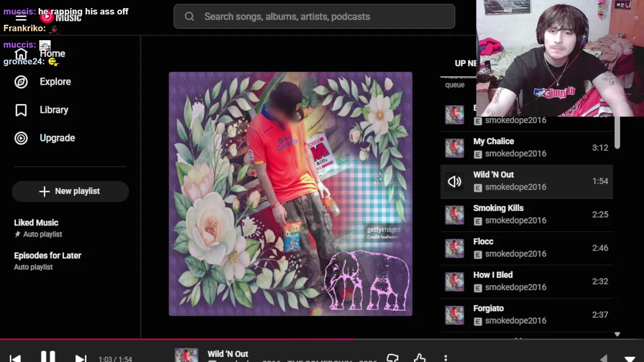The image size is (644, 362).
Task: Click the 1:54 duration of Wild 'N Out
Action: pos(600,181)
